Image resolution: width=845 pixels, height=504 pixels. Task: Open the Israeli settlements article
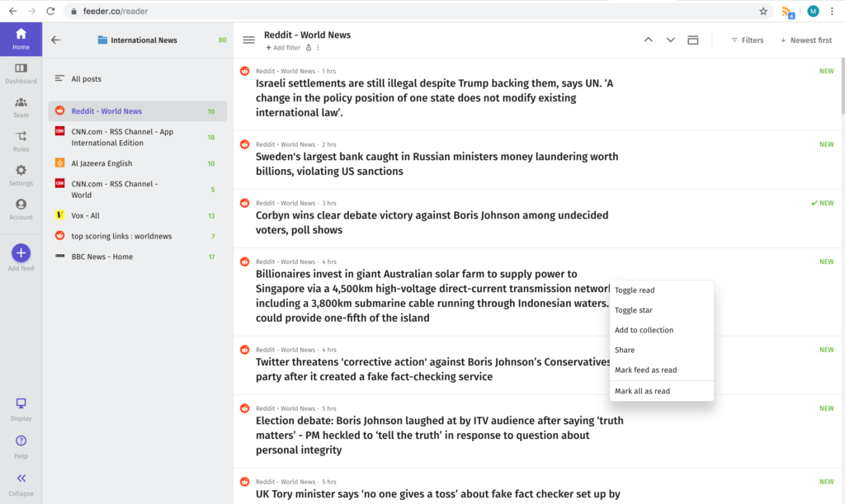434,98
